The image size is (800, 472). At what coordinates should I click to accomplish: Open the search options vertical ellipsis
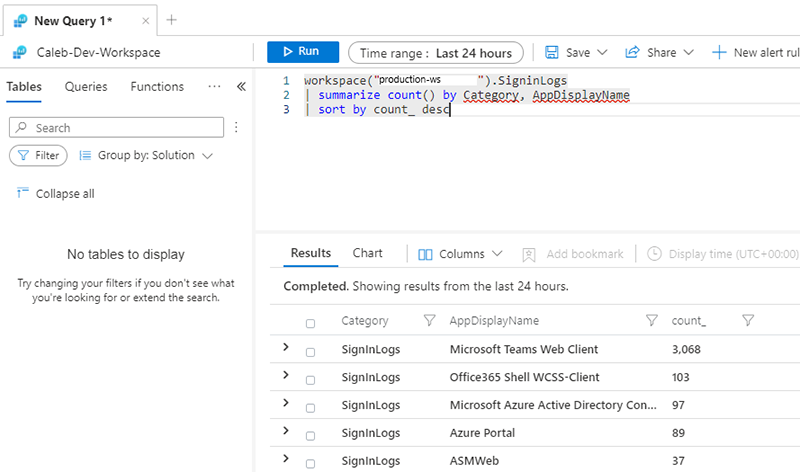pyautogui.click(x=236, y=127)
